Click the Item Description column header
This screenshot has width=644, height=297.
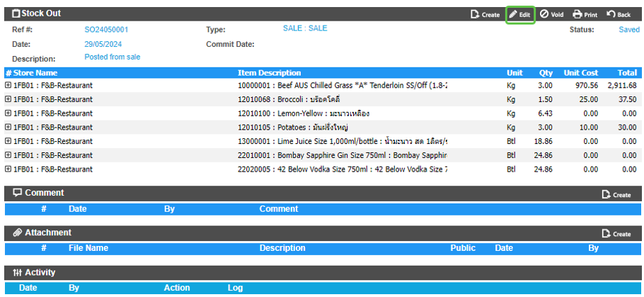click(x=269, y=73)
